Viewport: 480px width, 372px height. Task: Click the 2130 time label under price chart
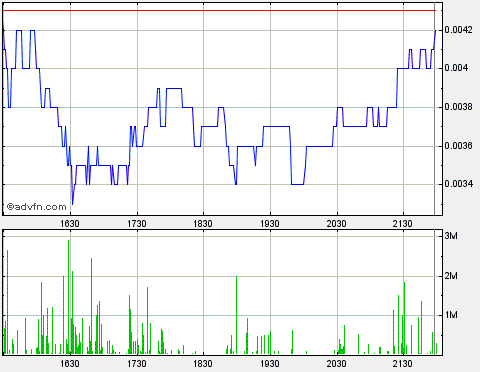click(403, 224)
